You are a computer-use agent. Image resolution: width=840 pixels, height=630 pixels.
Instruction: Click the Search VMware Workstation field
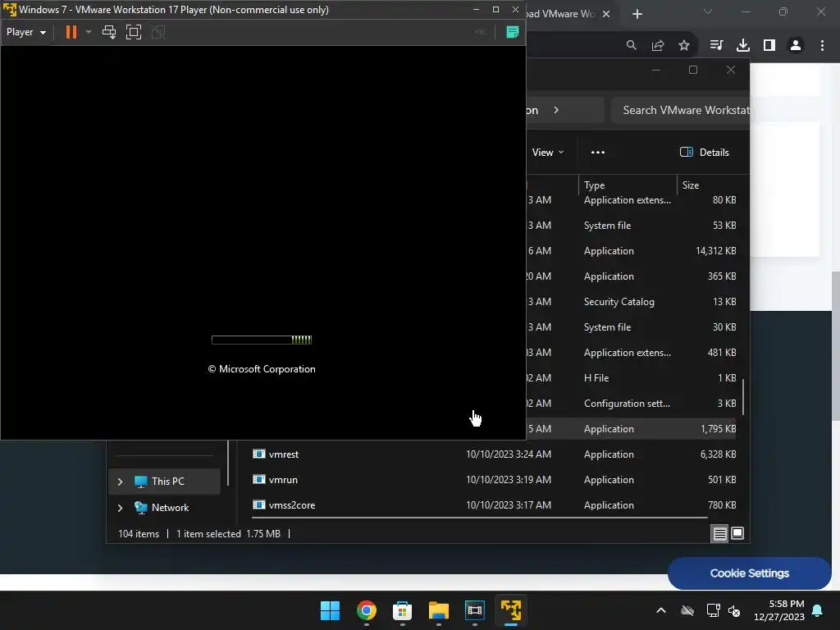point(680,110)
